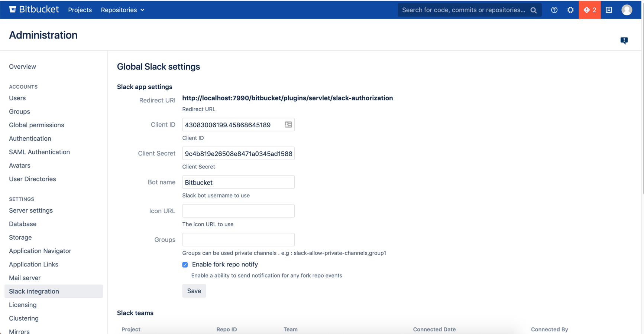
Task: Click the Global Slack settings heading
Action: pos(159,67)
